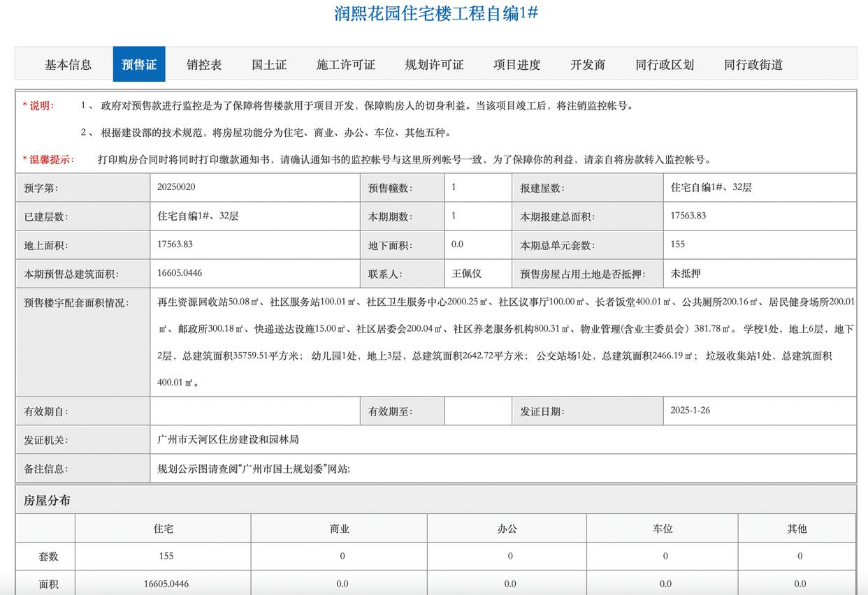The width and height of the screenshot is (868, 595).
Task: Click the red * 温馨提示: label
Action: tap(48, 159)
